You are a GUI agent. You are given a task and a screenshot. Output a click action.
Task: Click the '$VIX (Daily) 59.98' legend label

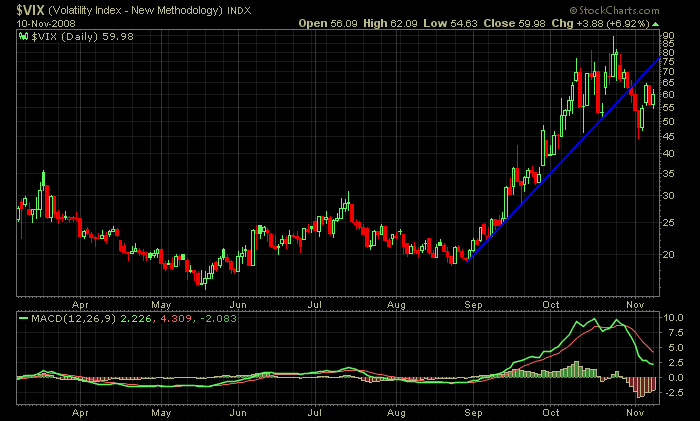click(x=83, y=37)
